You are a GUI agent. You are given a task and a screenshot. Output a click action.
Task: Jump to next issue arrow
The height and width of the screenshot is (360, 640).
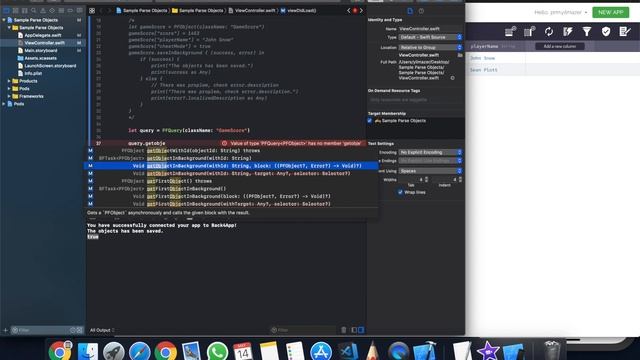click(x=361, y=11)
